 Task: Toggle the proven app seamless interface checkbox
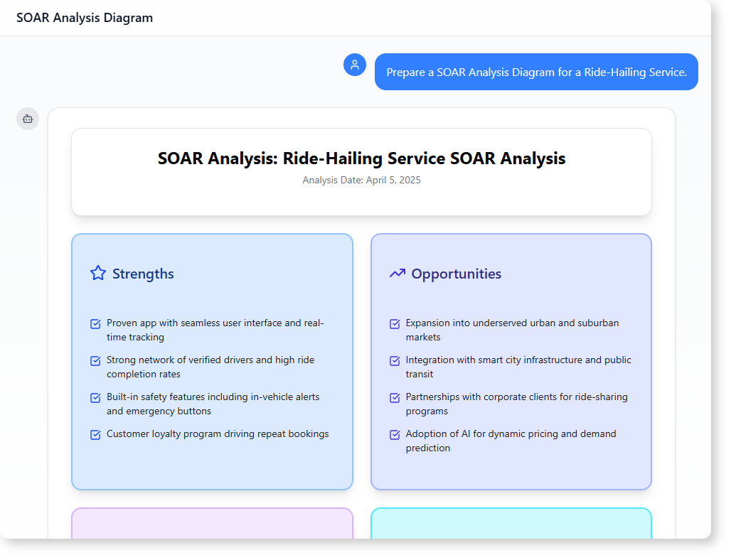95,323
